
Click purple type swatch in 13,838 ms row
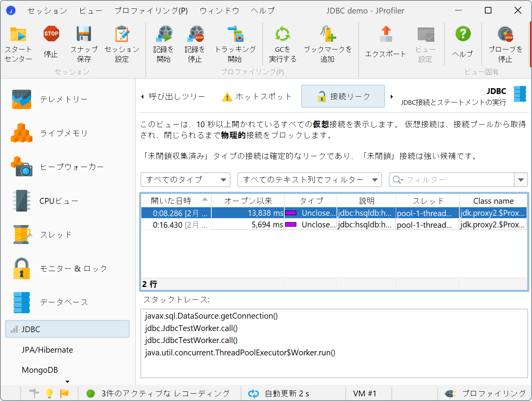(291, 213)
